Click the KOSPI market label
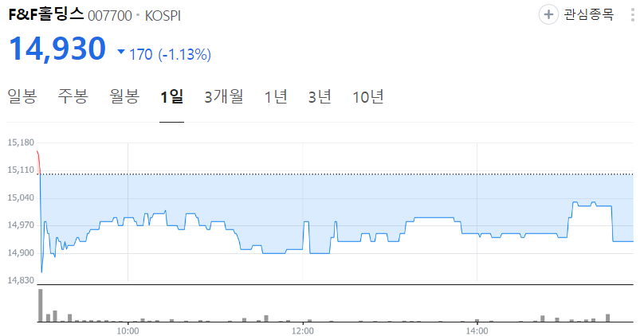Screen dimensions: 644x336 [x=163, y=16]
